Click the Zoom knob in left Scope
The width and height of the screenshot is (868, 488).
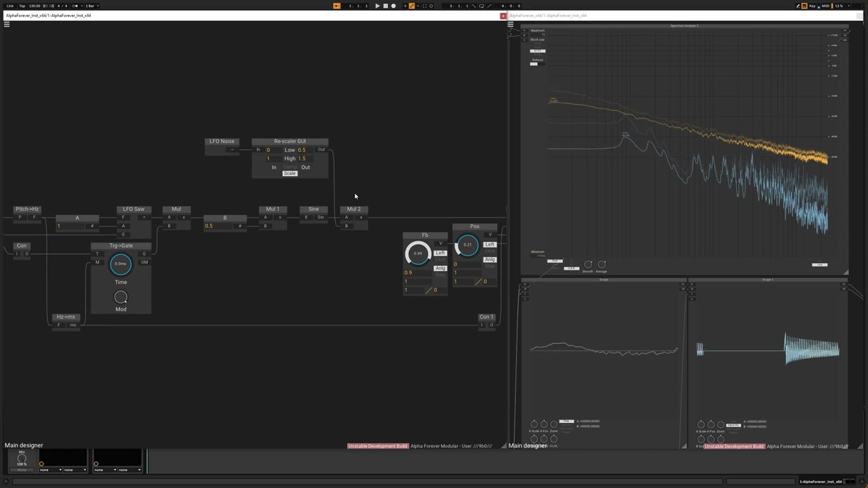[553, 424]
